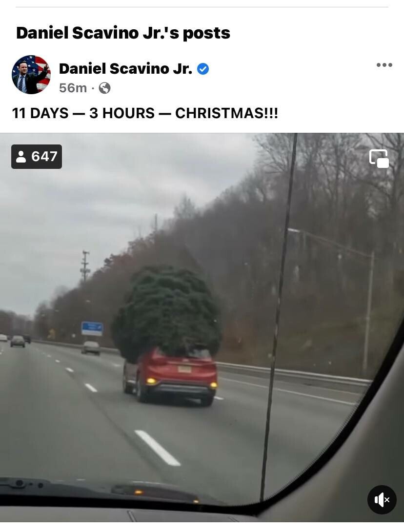This screenshot has height=532, width=404.
Task: Tap the 647 live viewers badge
Action: coord(37,156)
